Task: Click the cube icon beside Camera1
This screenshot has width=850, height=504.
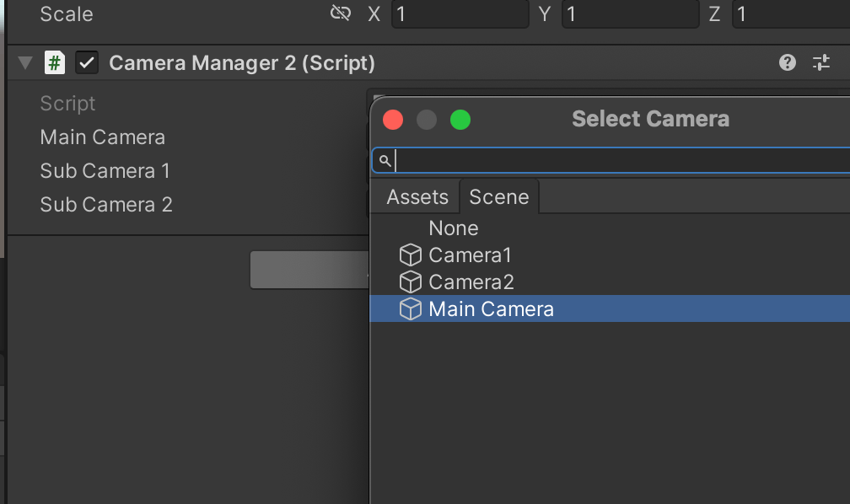Action: pos(410,255)
